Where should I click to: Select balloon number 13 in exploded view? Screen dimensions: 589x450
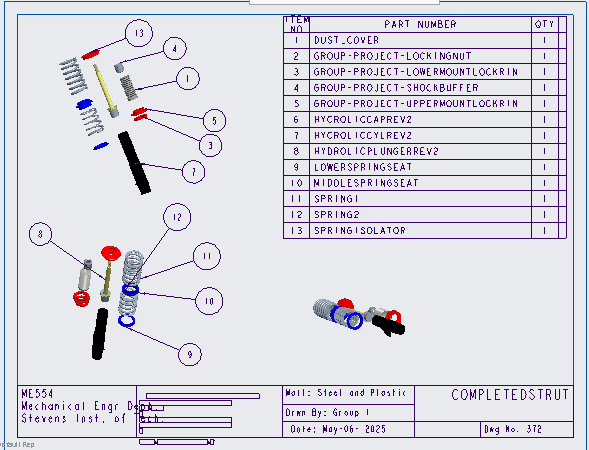(139, 33)
